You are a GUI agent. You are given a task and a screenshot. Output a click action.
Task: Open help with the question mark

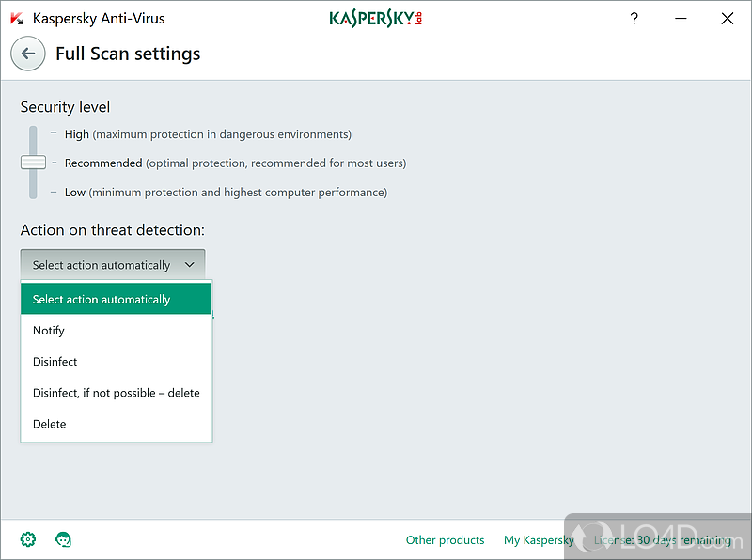click(634, 19)
